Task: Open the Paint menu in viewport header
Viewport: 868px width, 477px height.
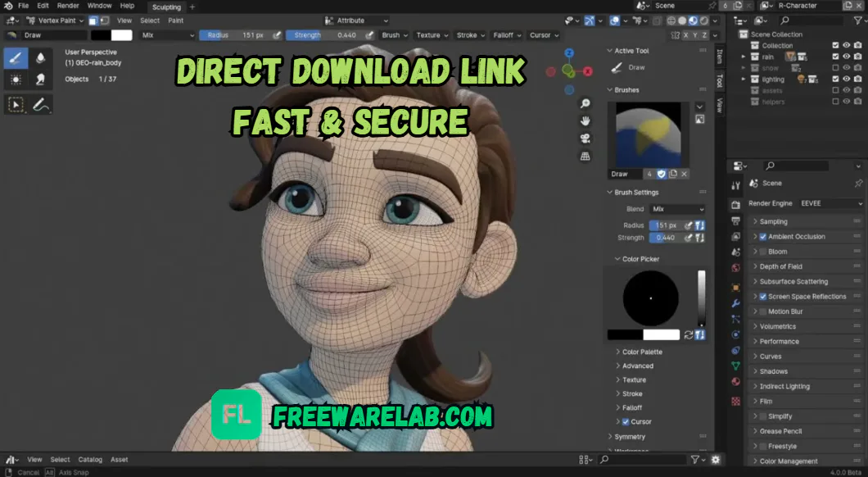Action: (x=175, y=20)
